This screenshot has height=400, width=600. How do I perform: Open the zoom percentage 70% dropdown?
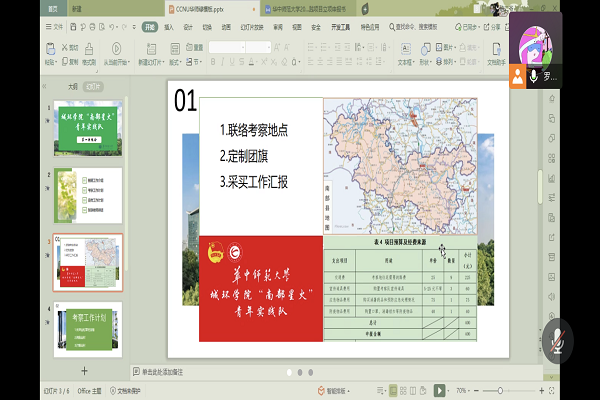pyautogui.click(x=463, y=390)
